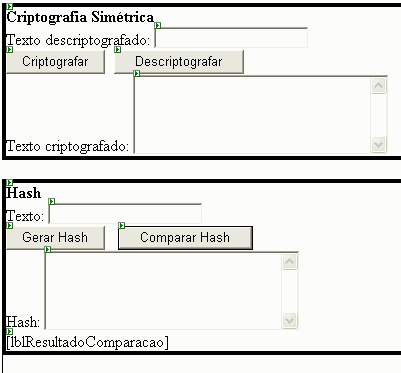Click green glyph on Descriptografar button corner

point(118,50)
